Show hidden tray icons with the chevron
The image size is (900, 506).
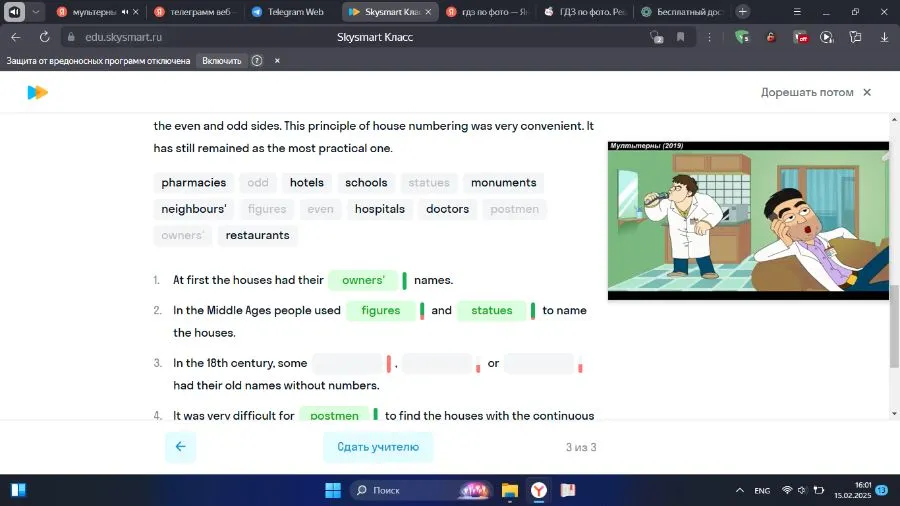[x=739, y=490]
